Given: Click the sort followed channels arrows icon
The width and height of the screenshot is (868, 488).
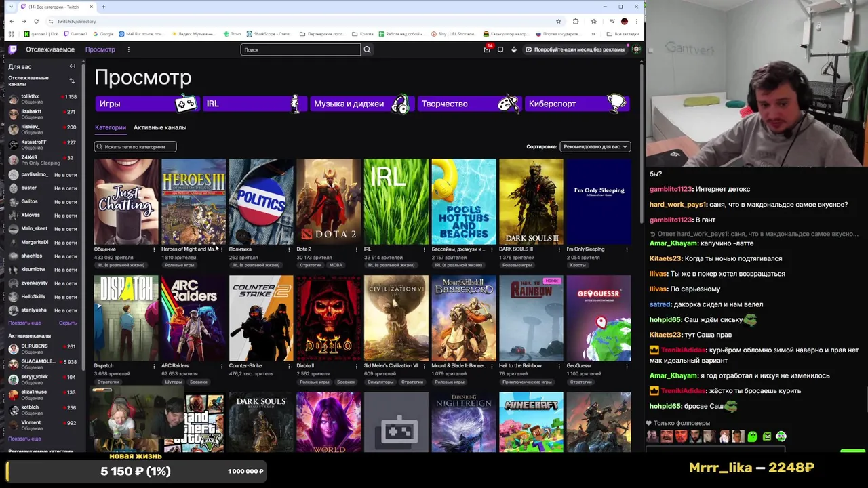Looking at the screenshot, I should click(x=72, y=81).
